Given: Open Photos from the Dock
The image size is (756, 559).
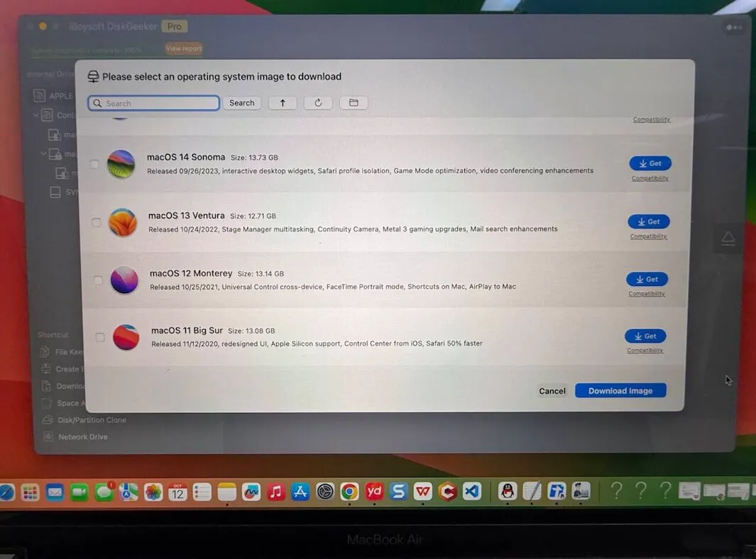Looking at the screenshot, I should pyautogui.click(x=153, y=492).
